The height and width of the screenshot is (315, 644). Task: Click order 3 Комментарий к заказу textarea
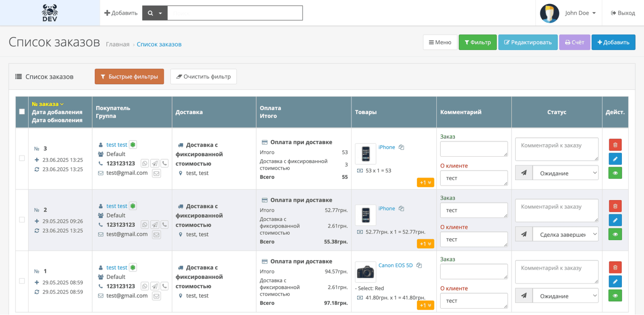557,149
